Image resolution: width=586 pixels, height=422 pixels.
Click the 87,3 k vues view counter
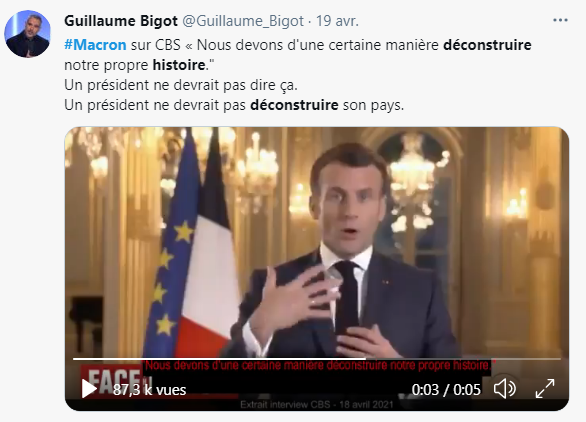pos(149,390)
